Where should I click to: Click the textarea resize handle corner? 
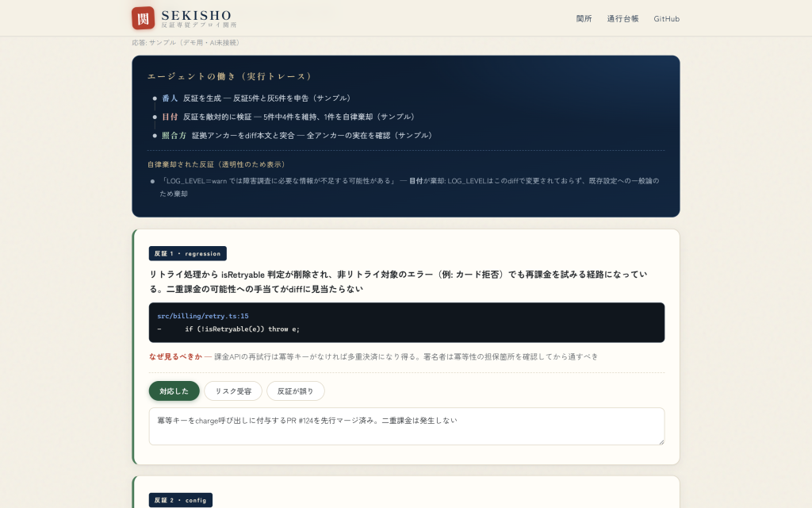click(x=661, y=441)
